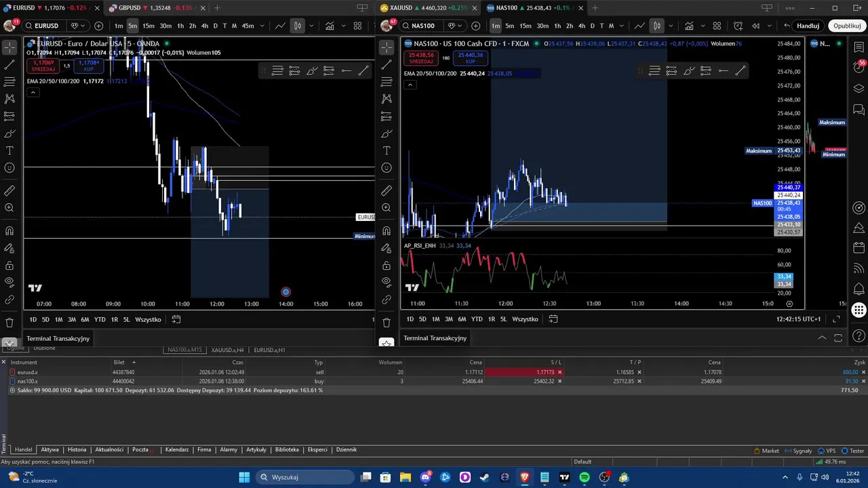The image size is (868, 488).
Task: Open indicators icon in NAS100 toolbar
Action: tap(689, 26)
